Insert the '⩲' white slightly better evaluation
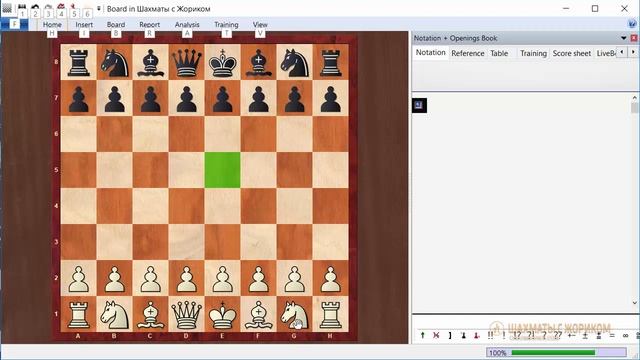 point(598,335)
